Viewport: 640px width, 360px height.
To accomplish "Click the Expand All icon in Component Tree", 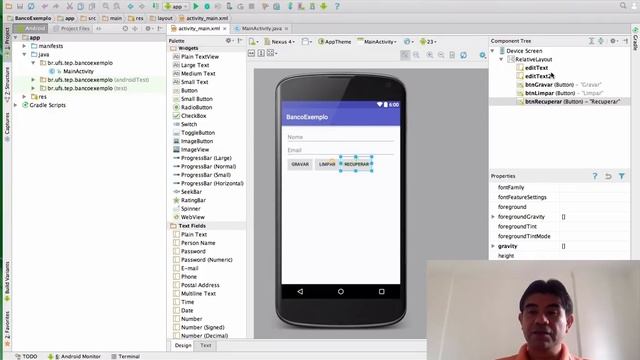I will tap(591, 41).
